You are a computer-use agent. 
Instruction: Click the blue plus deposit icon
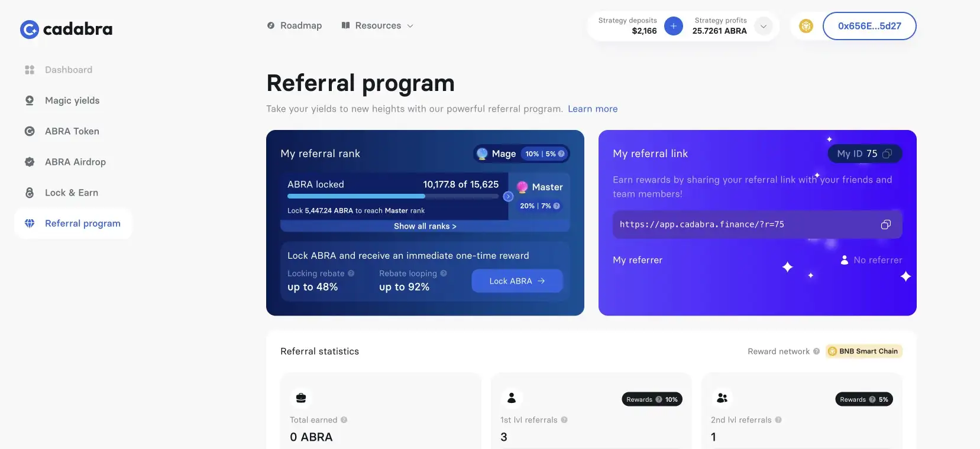pos(673,26)
